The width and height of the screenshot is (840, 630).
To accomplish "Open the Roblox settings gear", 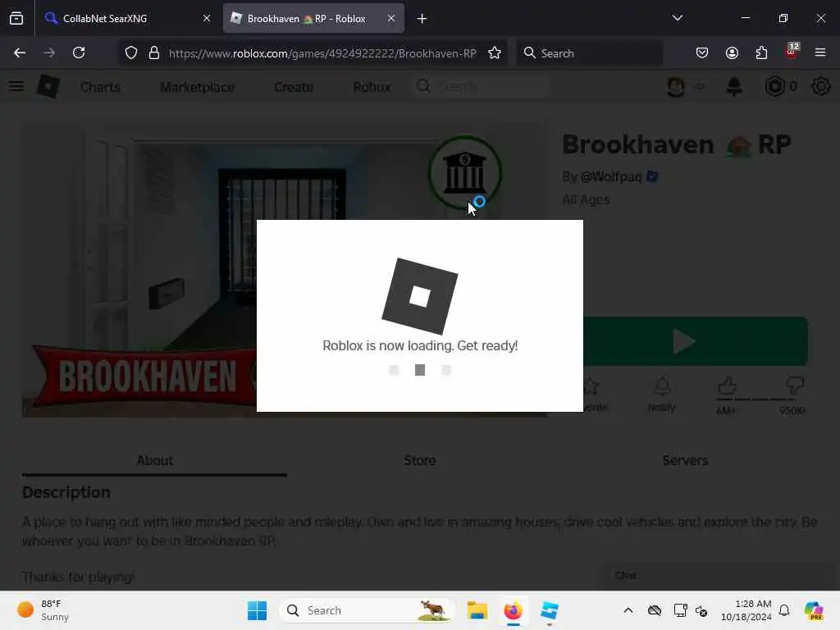I will point(820,86).
